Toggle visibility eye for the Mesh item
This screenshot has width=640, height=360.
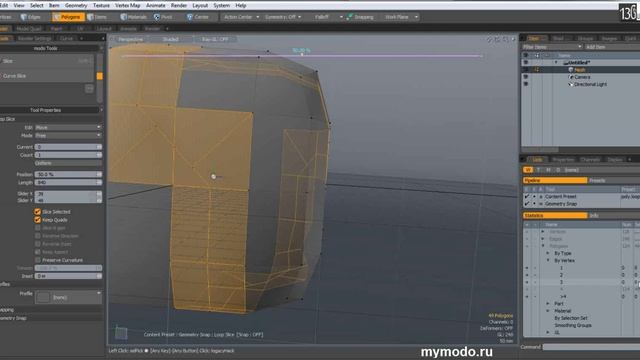[x=526, y=70]
